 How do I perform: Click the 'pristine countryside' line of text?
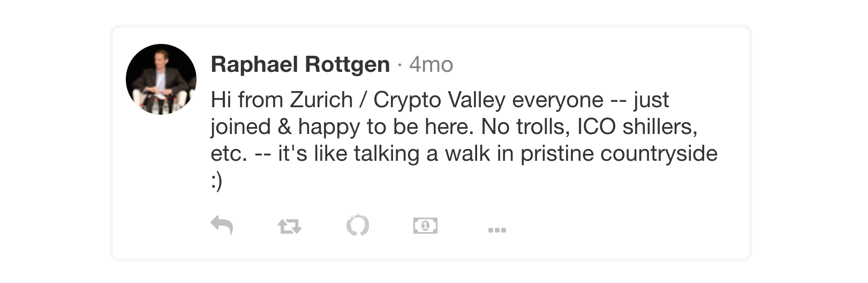(x=464, y=154)
